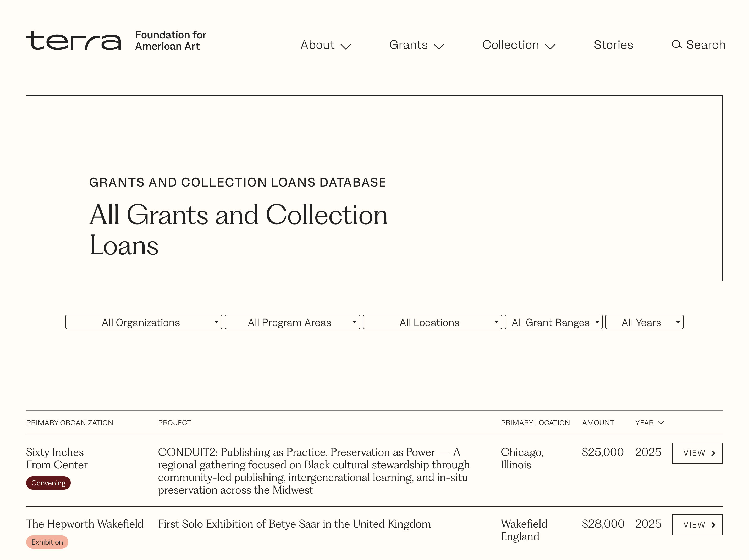The height and width of the screenshot is (560, 749).
Task: Click the chevron next to About
Action: [345, 46]
